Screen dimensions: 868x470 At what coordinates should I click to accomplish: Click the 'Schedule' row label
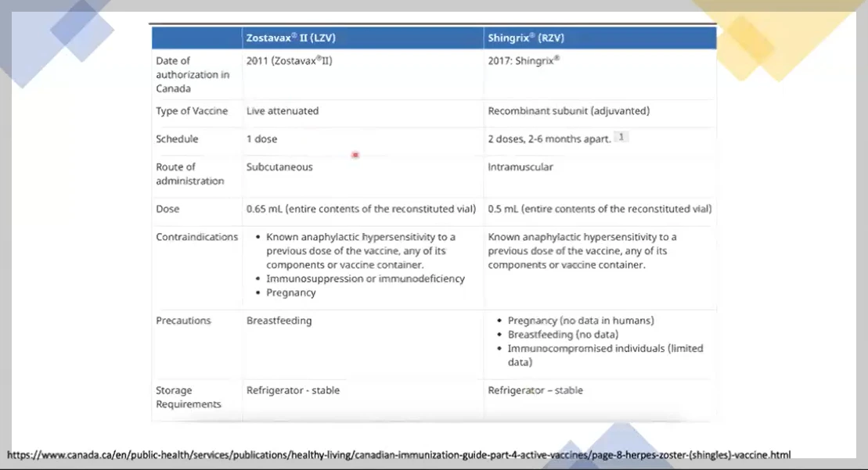click(177, 139)
